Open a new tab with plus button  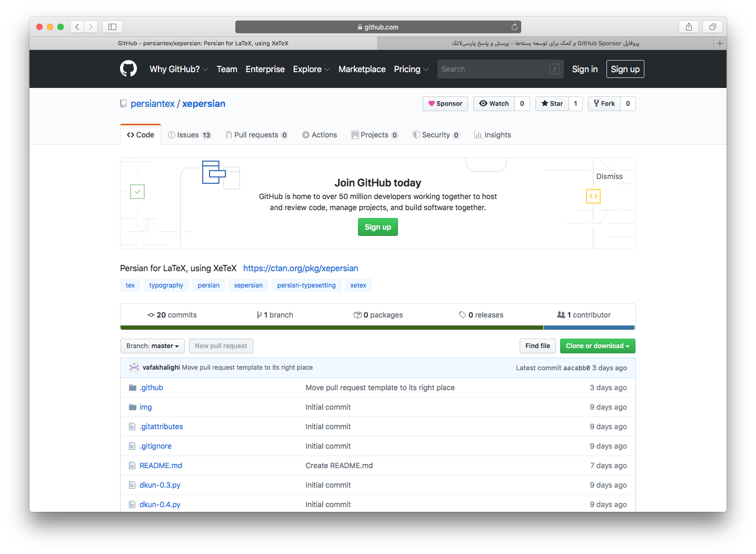pyautogui.click(x=720, y=43)
